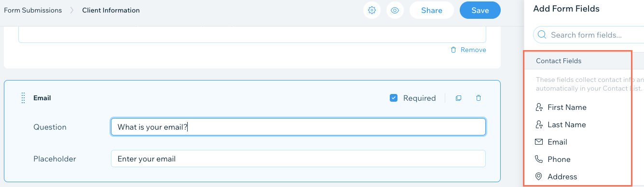This screenshot has width=644, height=187.
Task: Uncheck the Required checkbox
Action: pos(394,98)
